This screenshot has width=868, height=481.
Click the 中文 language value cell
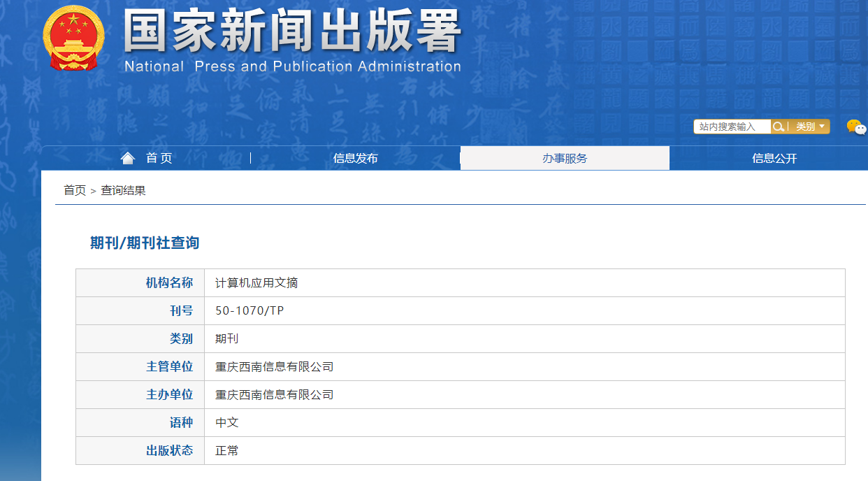pos(227,423)
